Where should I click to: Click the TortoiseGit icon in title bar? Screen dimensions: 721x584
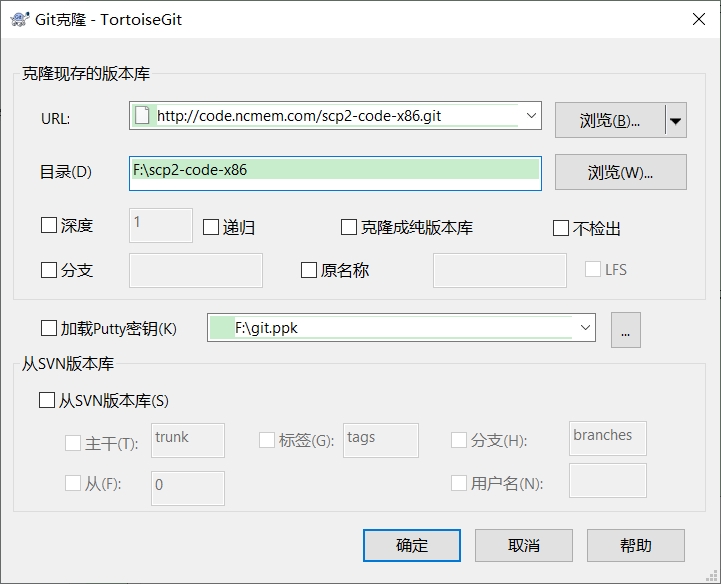click(x=17, y=19)
